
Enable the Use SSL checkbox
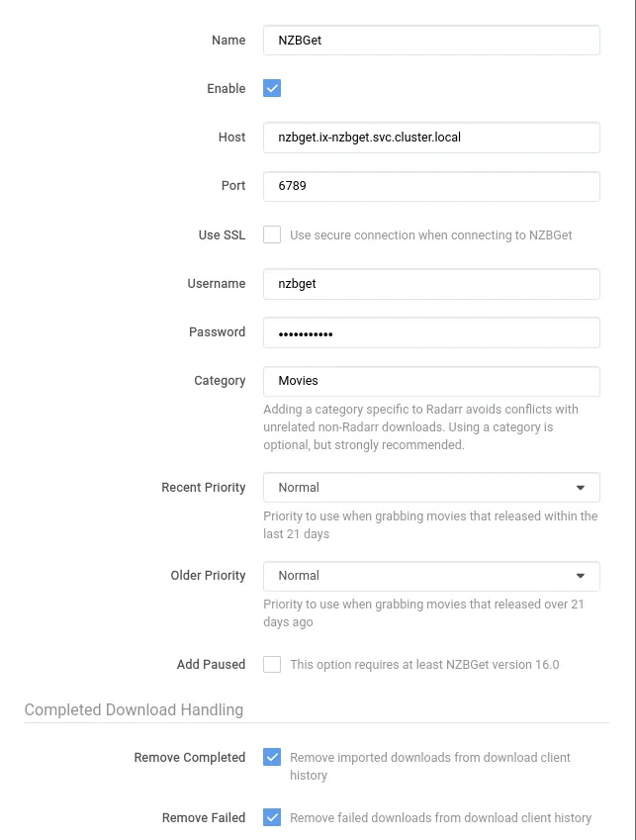pos(272,234)
